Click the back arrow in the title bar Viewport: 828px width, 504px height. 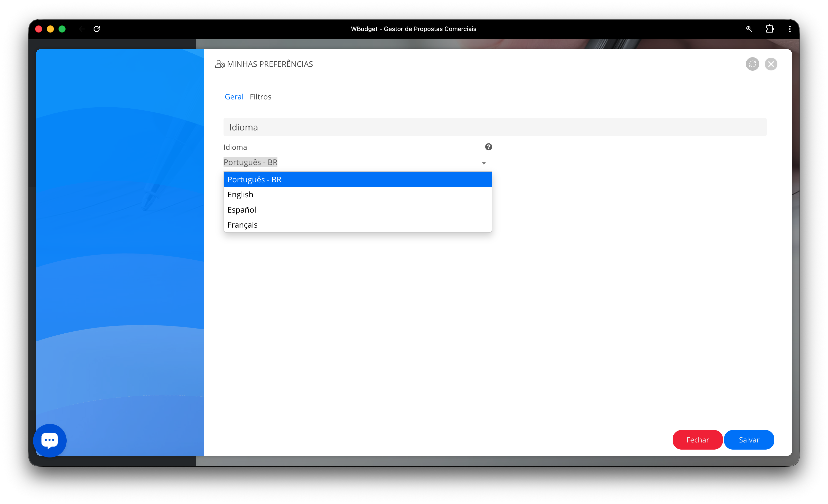[x=82, y=29]
